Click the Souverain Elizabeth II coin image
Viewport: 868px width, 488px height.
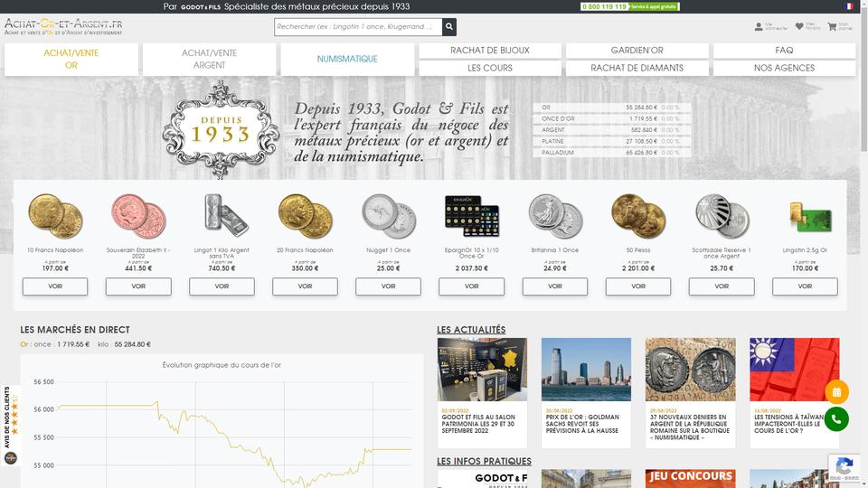point(138,216)
